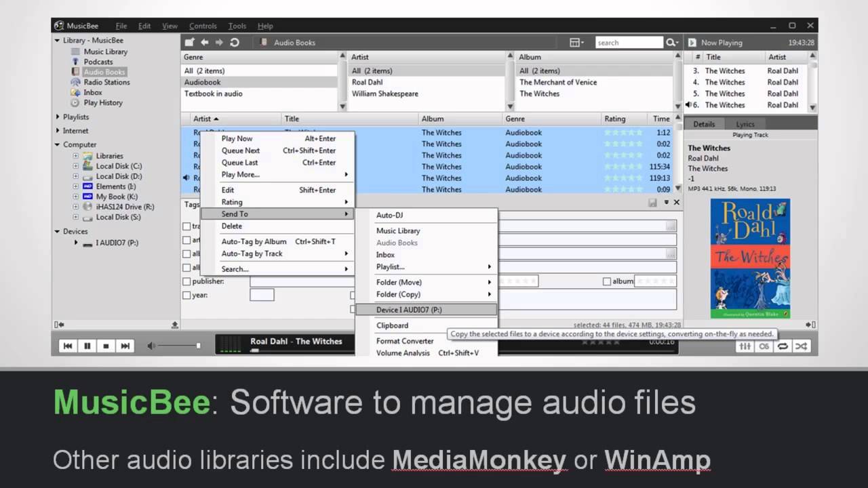Navigate back with the left arrow
Image resolution: width=868 pixels, height=488 pixels.
click(205, 42)
